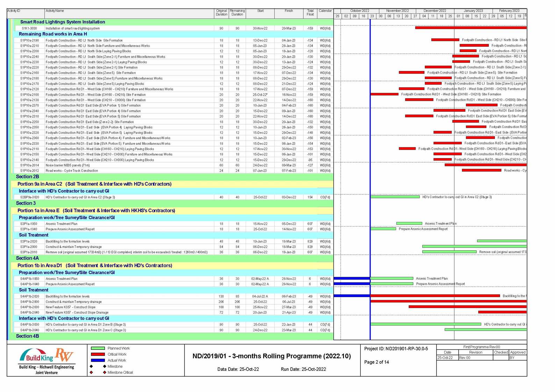This screenshot has height=392, width=555.
Task: Click activity ID S3P1a-2020
Action: [x=29, y=242]
